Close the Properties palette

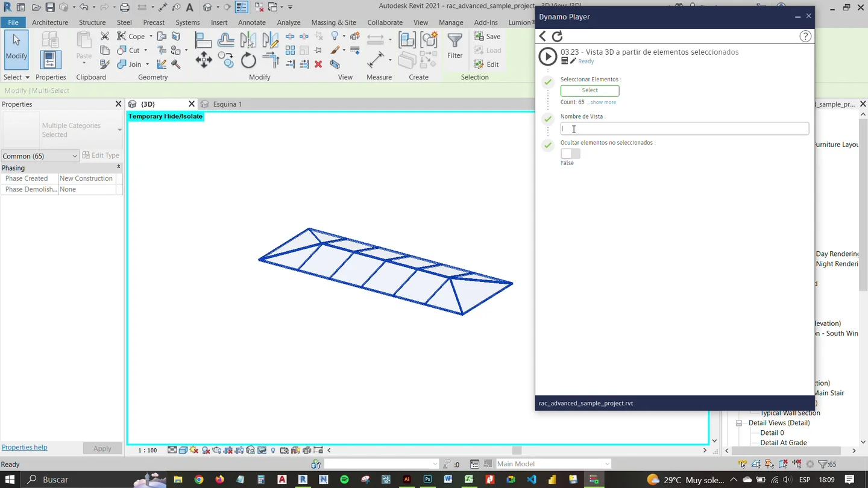(118, 104)
